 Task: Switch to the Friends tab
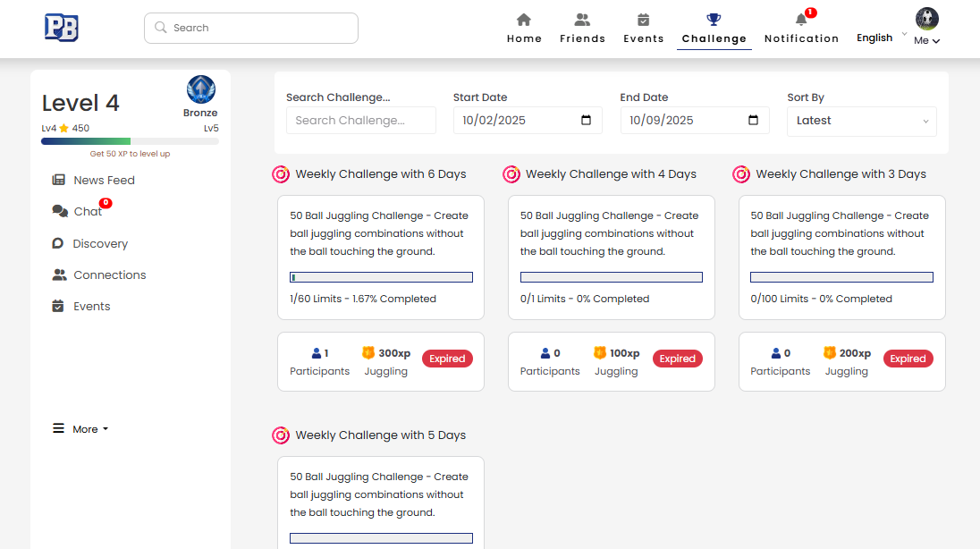pos(582,29)
